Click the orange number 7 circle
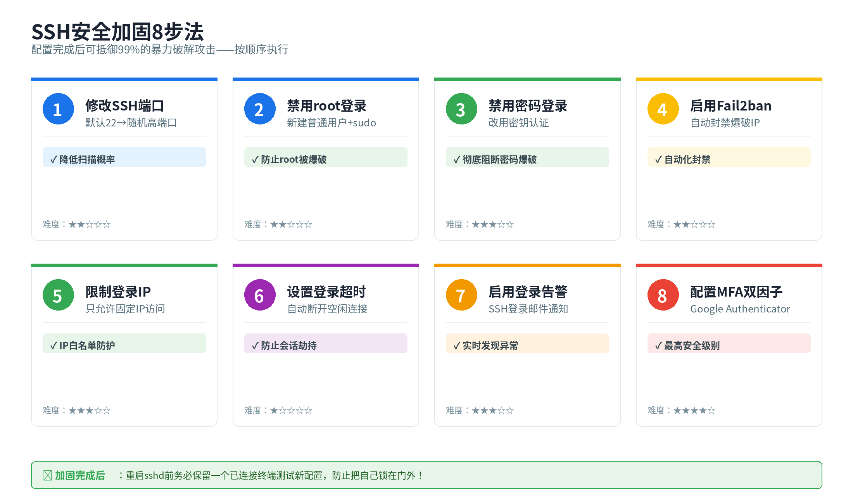The image size is (853, 504). click(x=461, y=295)
